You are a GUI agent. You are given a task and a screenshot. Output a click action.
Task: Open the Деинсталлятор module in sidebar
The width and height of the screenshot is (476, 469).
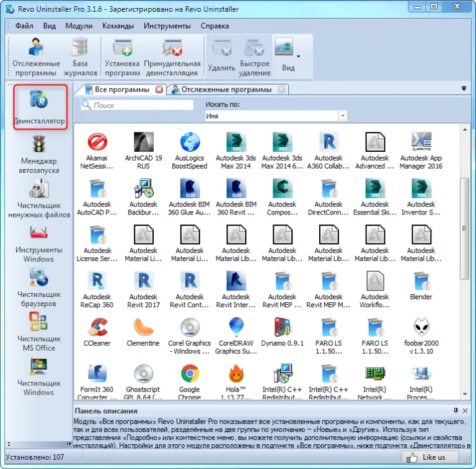40,107
